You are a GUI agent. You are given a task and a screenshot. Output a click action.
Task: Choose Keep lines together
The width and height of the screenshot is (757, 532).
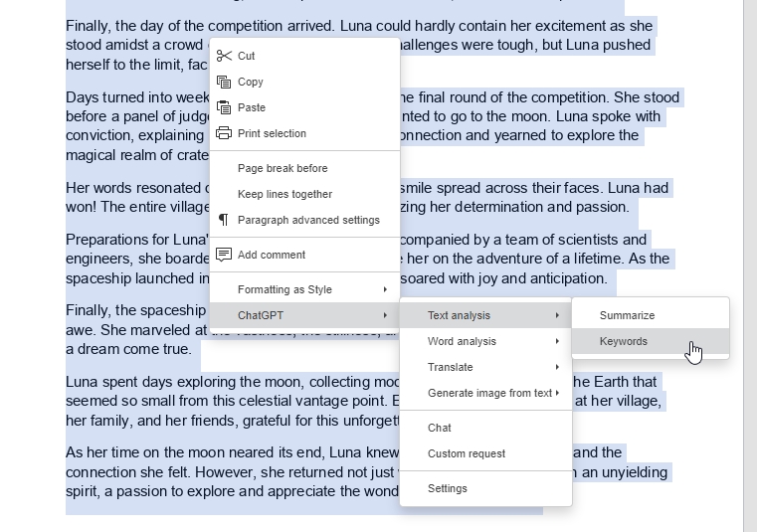coord(284,194)
